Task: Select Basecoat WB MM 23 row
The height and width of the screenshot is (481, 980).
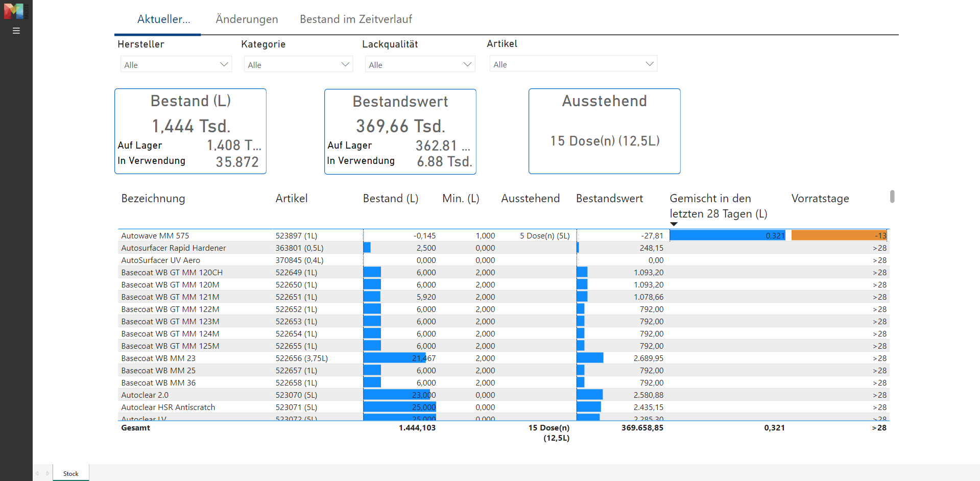Action: click(x=504, y=358)
